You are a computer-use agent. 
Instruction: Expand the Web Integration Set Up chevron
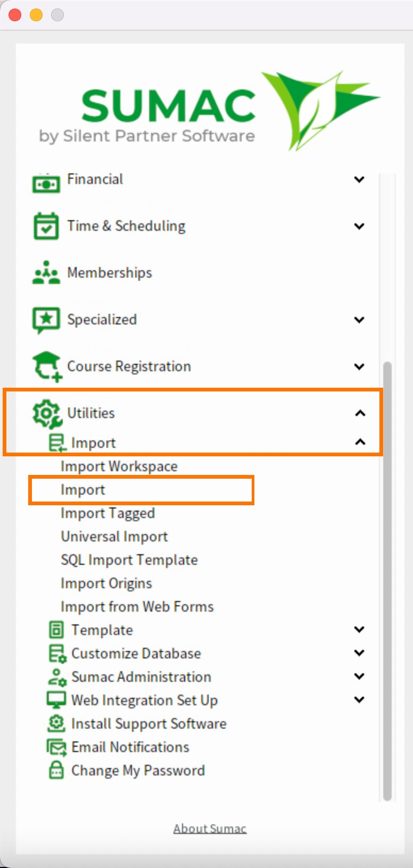pyautogui.click(x=360, y=700)
